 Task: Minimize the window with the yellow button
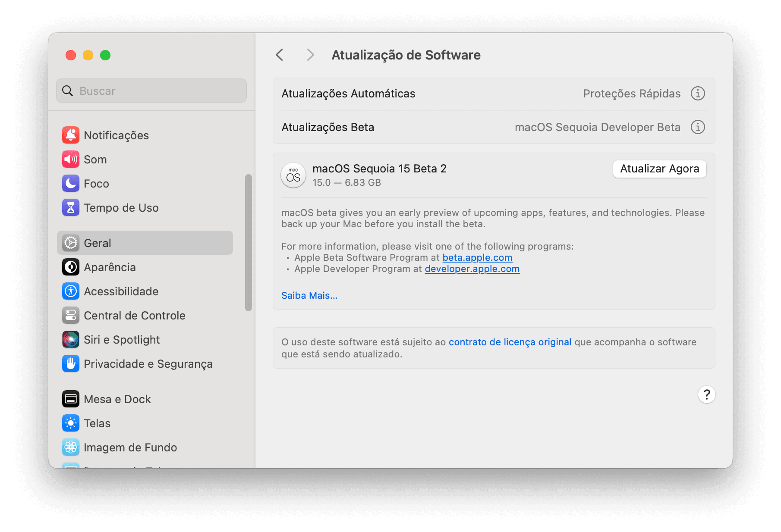click(88, 55)
